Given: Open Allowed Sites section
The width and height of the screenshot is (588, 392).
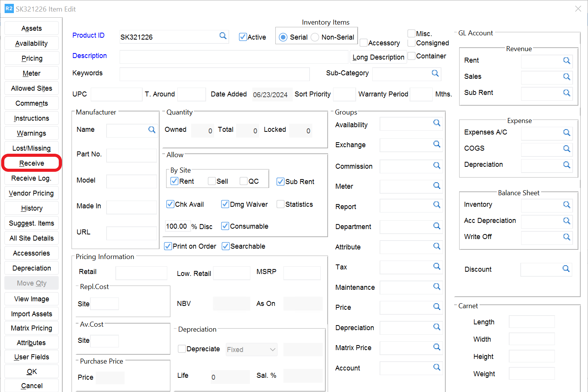Looking at the screenshot, I should (x=32, y=88).
